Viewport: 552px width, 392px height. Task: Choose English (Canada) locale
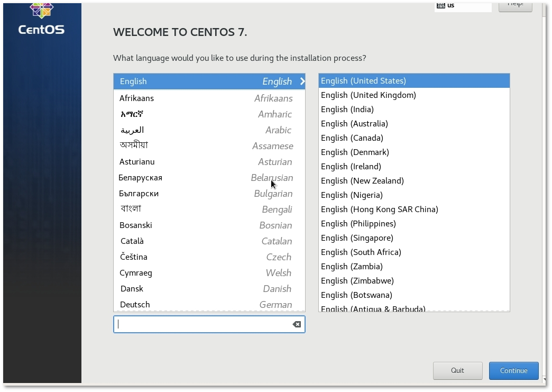point(352,138)
